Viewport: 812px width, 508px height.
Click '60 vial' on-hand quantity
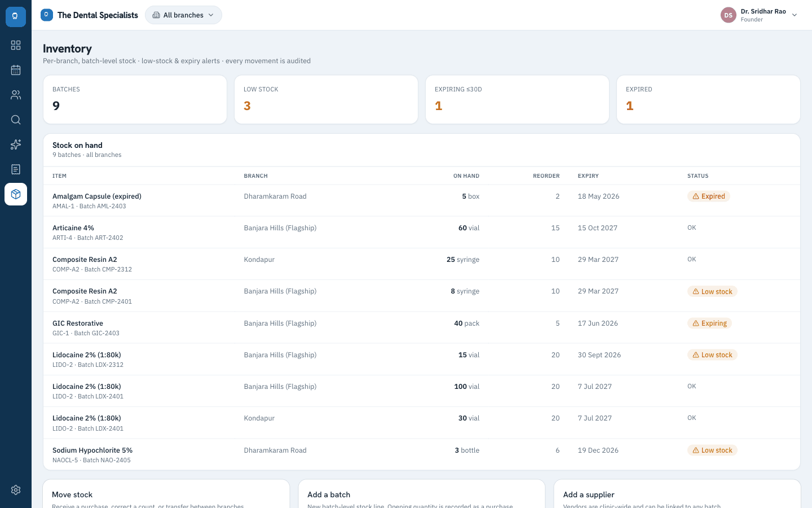(469, 228)
